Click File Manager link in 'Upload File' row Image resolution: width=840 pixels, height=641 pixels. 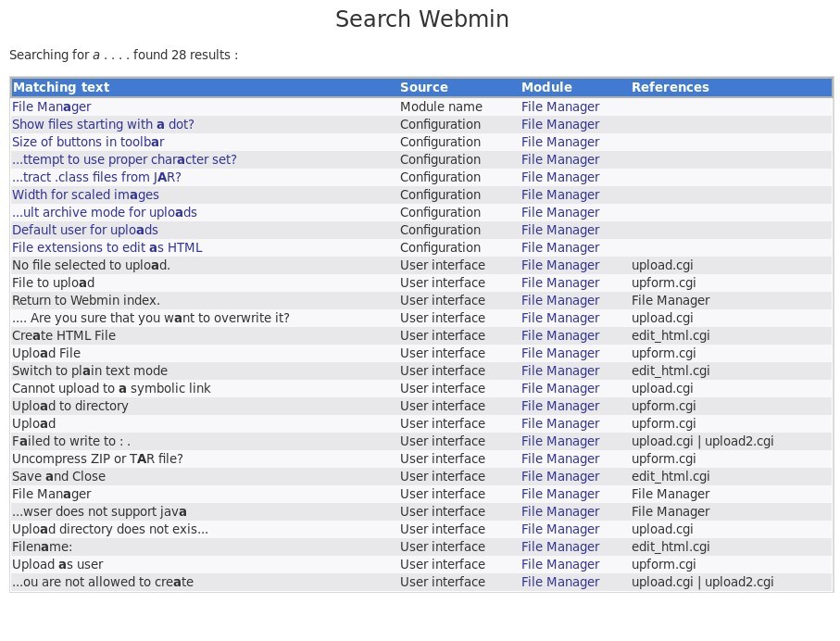560,353
